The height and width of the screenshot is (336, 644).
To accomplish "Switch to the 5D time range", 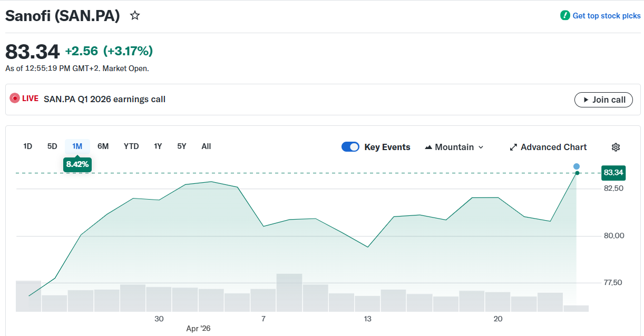I will click(52, 146).
